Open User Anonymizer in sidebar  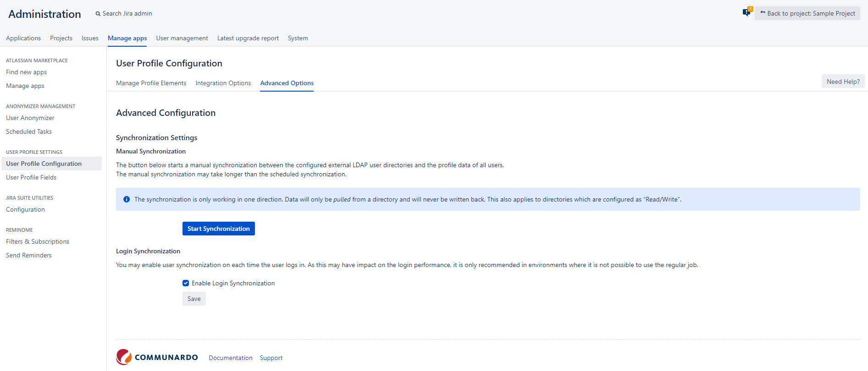(x=30, y=118)
